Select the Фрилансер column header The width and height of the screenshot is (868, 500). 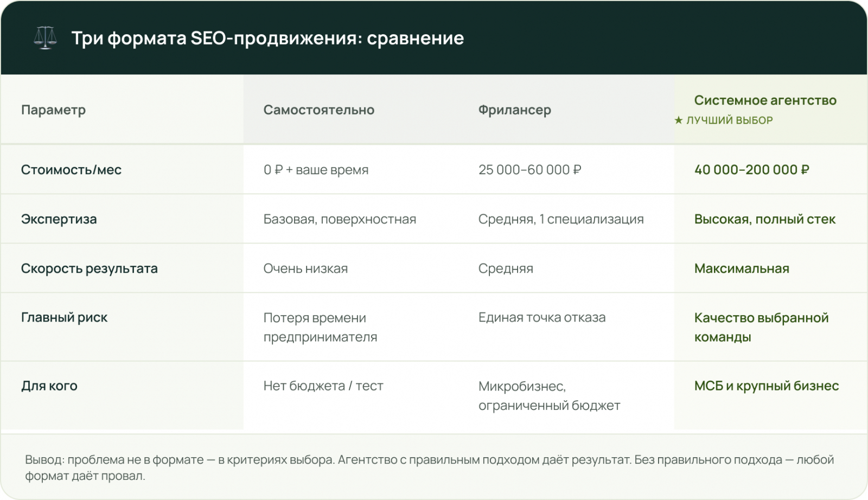pos(514,110)
